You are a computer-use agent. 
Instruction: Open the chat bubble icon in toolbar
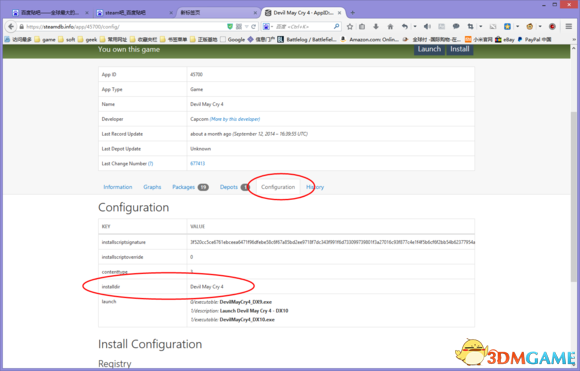[x=456, y=27]
